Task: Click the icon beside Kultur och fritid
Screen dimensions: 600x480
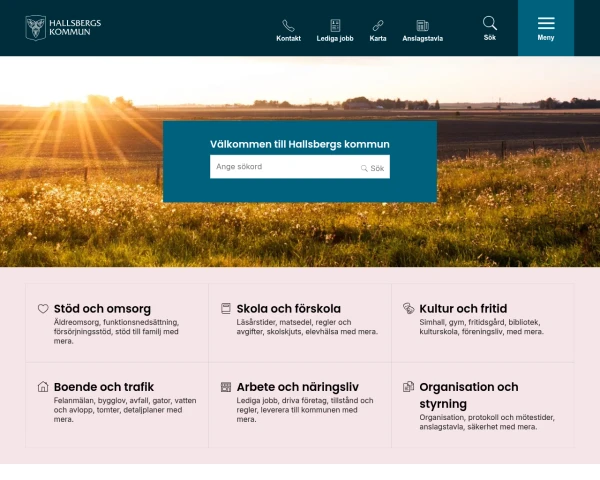Action: click(409, 308)
